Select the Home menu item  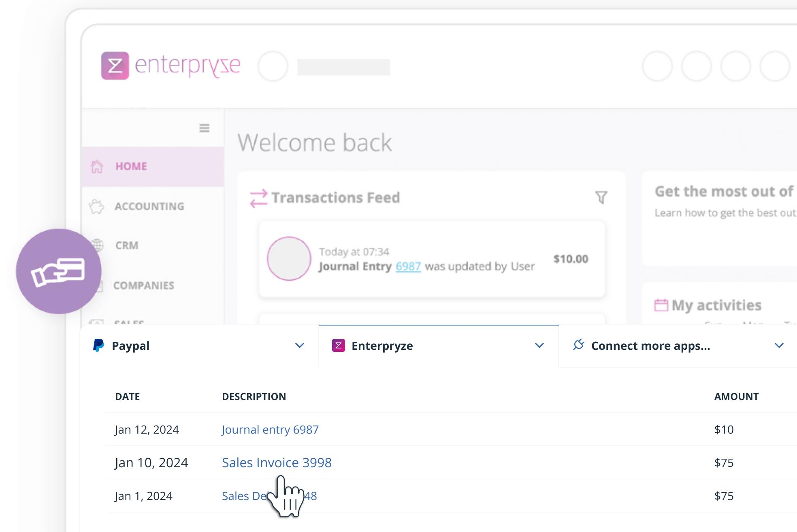(131, 166)
